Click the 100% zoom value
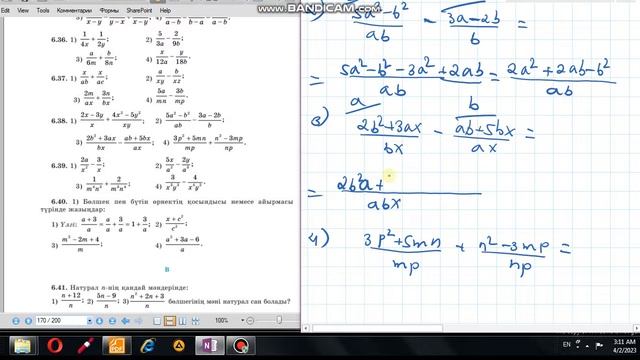Image resolution: width=640 pixels, height=360 pixels. (x=222, y=321)
